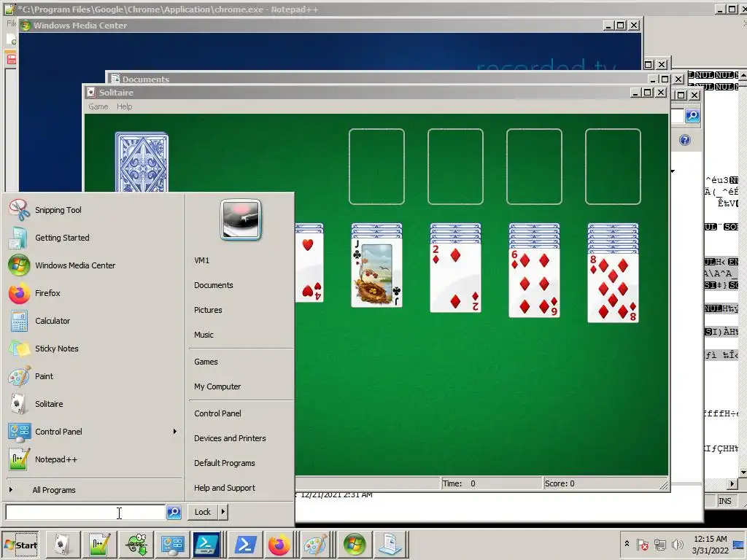Open Snipping Tool from Start menu
This screenshot has width=747, height=560.
coord(58,210)
